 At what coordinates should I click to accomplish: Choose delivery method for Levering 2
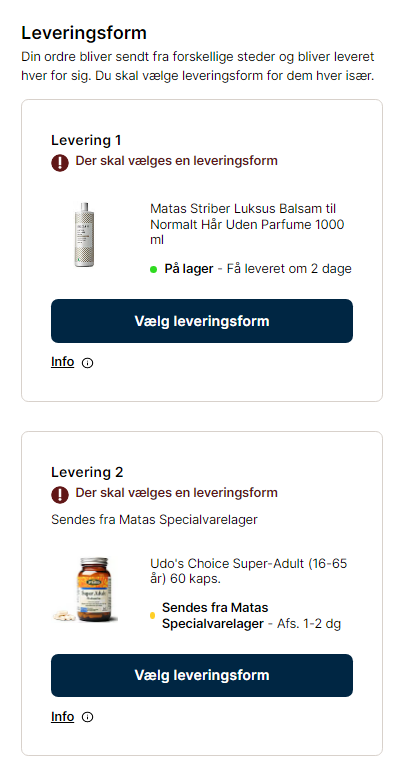pyautogui.click(x=202, y=675)
